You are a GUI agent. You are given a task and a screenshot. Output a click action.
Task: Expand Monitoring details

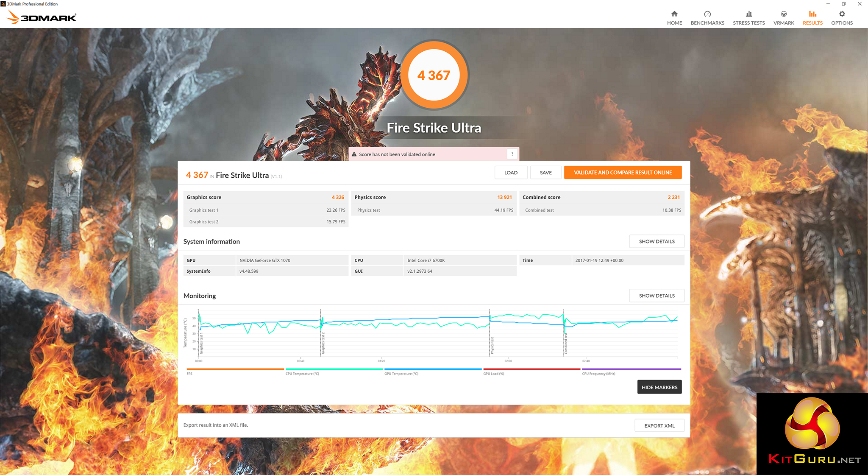click(x=657, y=296)
